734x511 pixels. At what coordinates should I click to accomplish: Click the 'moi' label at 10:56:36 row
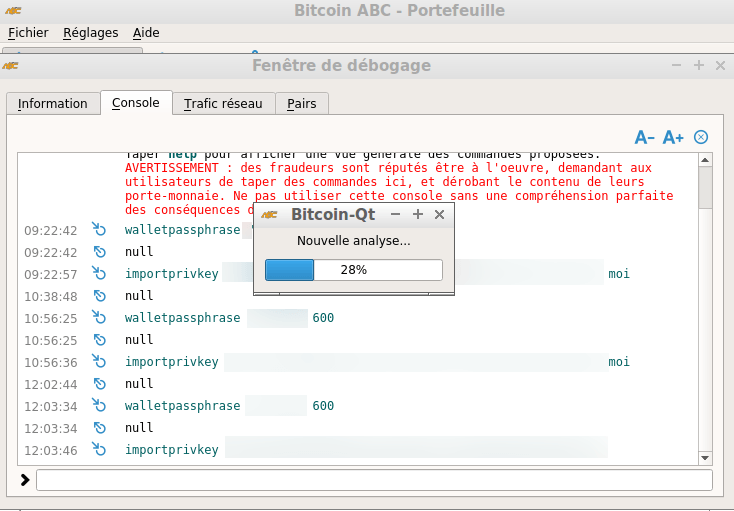click(619, 362)
